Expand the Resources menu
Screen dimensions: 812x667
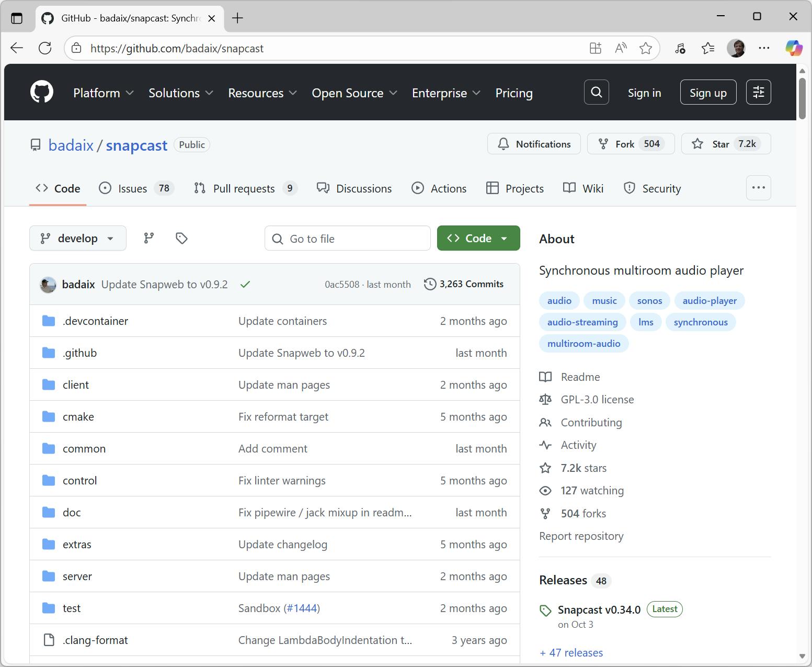pyautogui.click(x=262, y=93)
